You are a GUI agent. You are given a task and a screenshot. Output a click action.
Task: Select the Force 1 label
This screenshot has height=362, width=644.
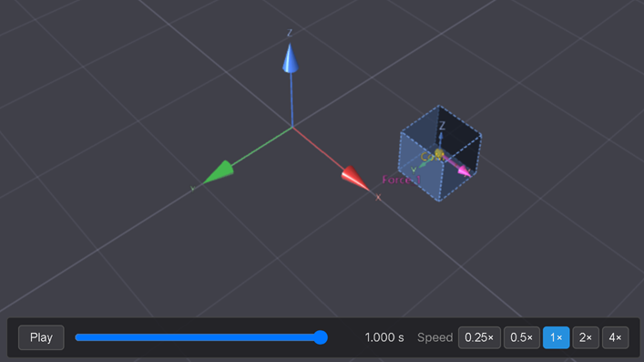(x=402, y=180)
